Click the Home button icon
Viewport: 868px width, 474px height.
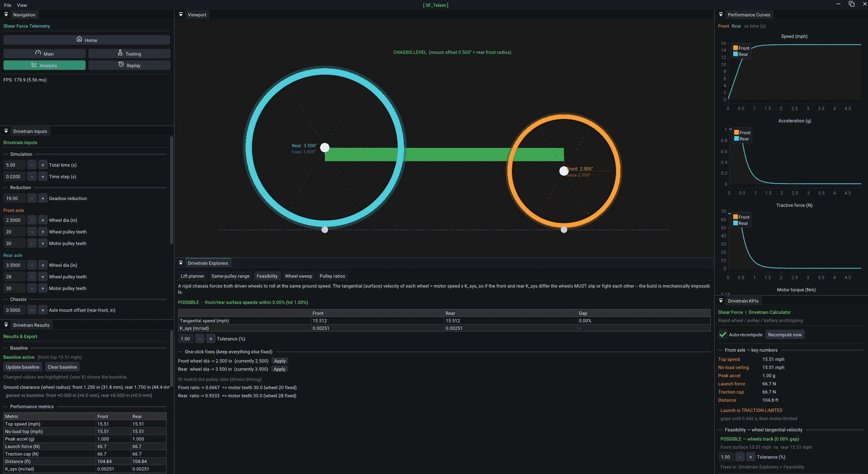click(80, 39)
